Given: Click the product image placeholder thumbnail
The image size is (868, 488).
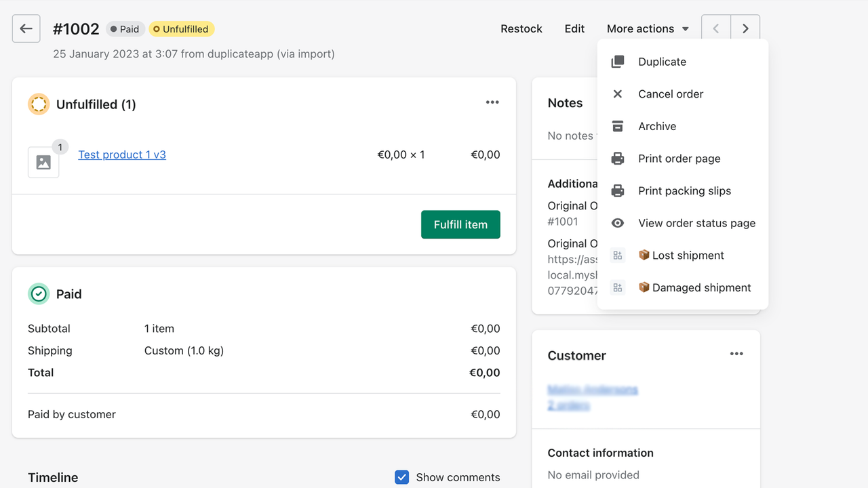Looking at the screenshot, I should (43, 163).
